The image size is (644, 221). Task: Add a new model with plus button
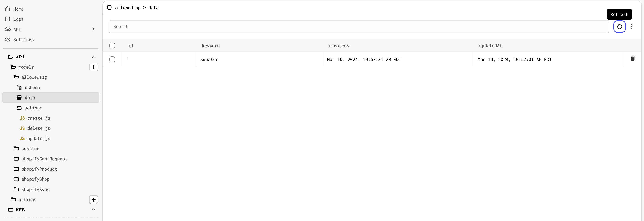[93, 67]
